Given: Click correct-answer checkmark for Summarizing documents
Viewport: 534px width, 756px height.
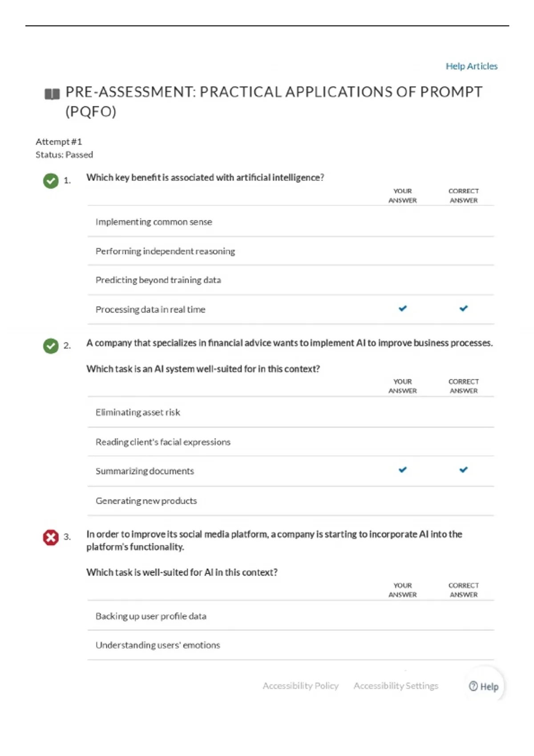Looking at the screenshot, I should point(464,470).
